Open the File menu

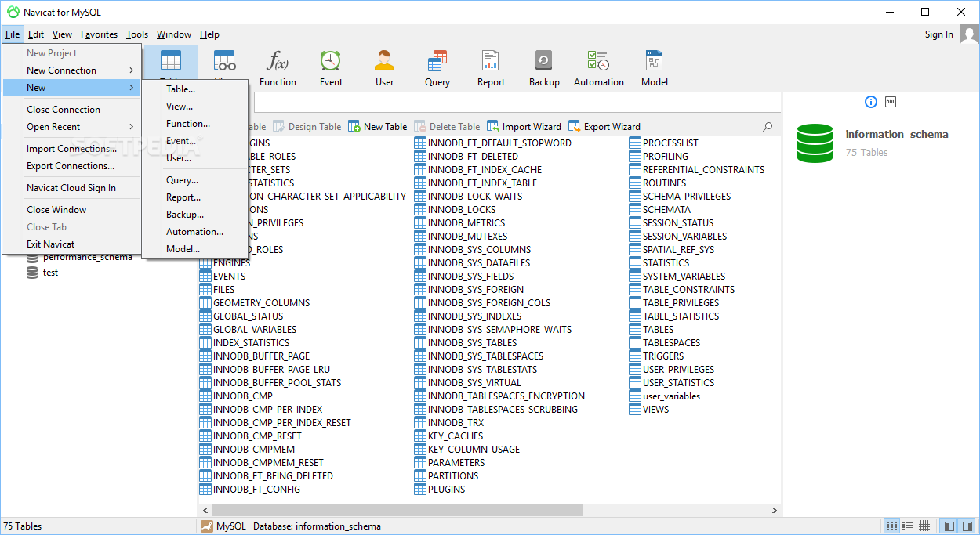pyautogui.click(x=13, y=34)
